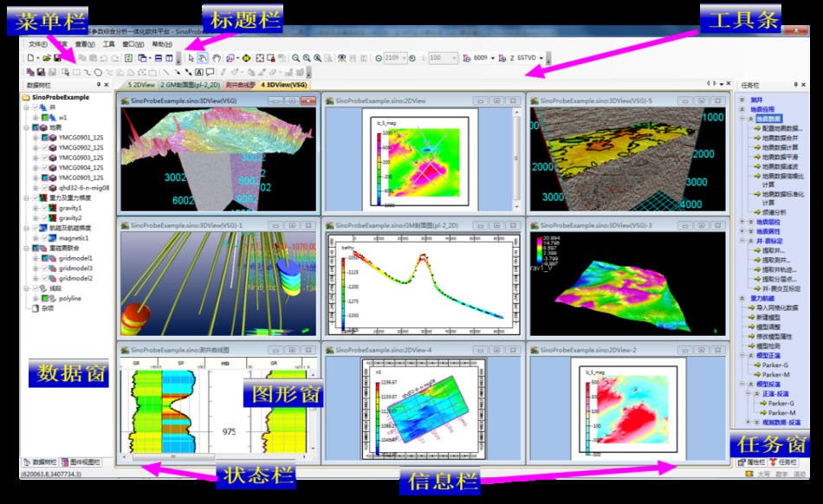This screenshot has width=823, height=504.
Task: Open the 工具 menu
Action: tap(108, 43)
